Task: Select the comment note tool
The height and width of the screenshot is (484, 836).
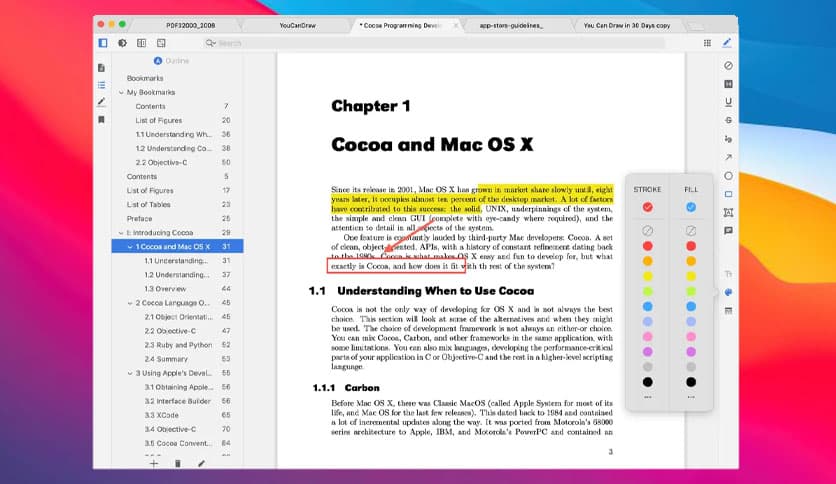Action: (728, 231)
